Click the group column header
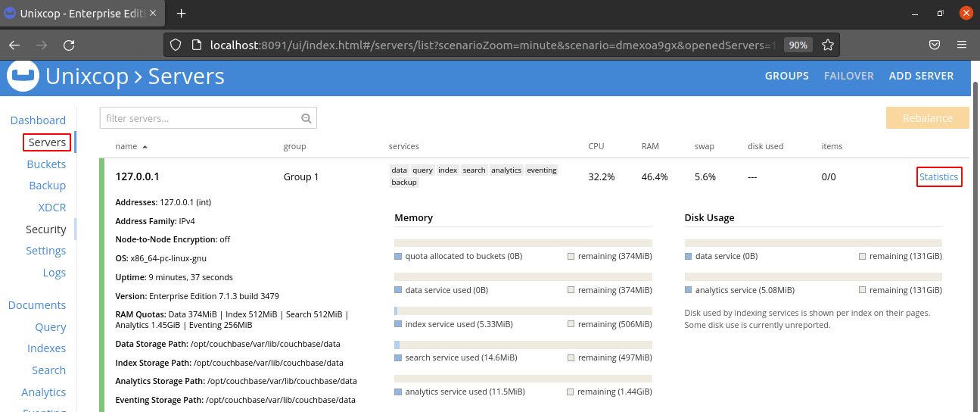Screen dimensions: 980x412 point(294,146)
